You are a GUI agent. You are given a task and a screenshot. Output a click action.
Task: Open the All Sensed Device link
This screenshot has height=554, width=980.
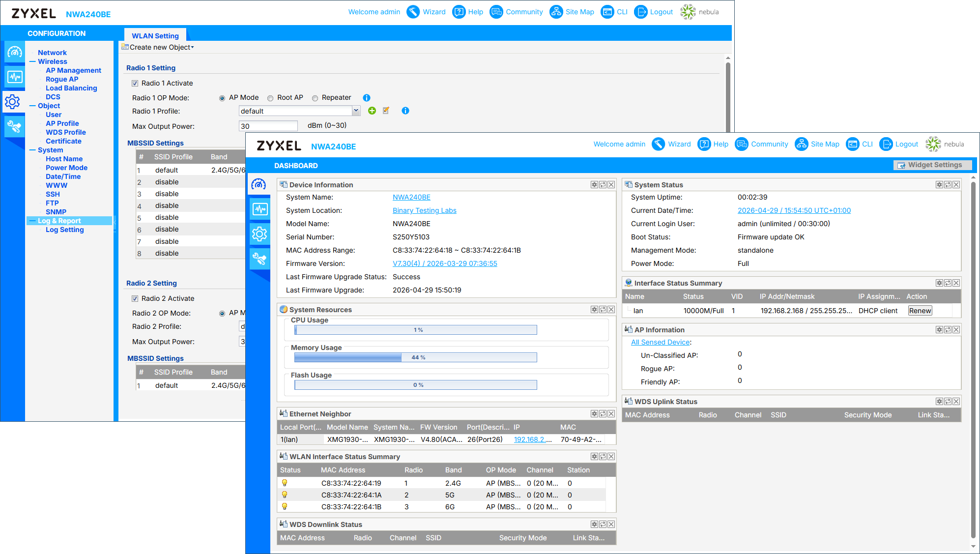[x=661, y=342]
